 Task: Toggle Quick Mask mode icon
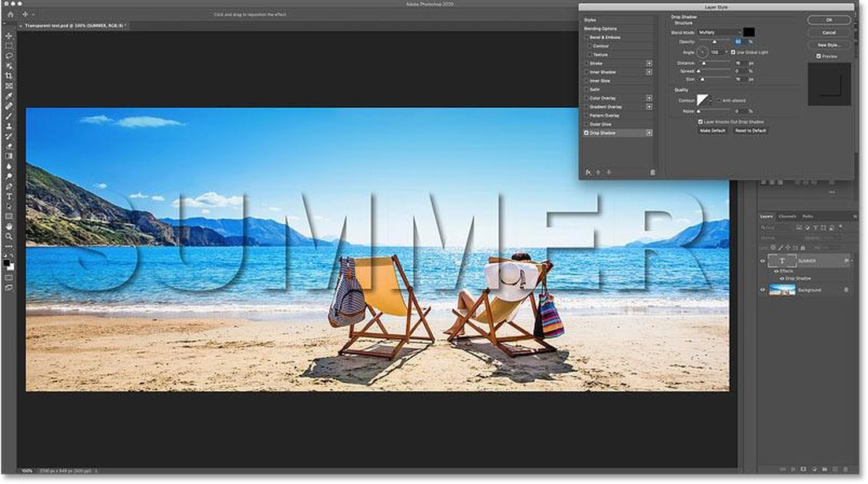pyautogui.click(x=9, y=278)
